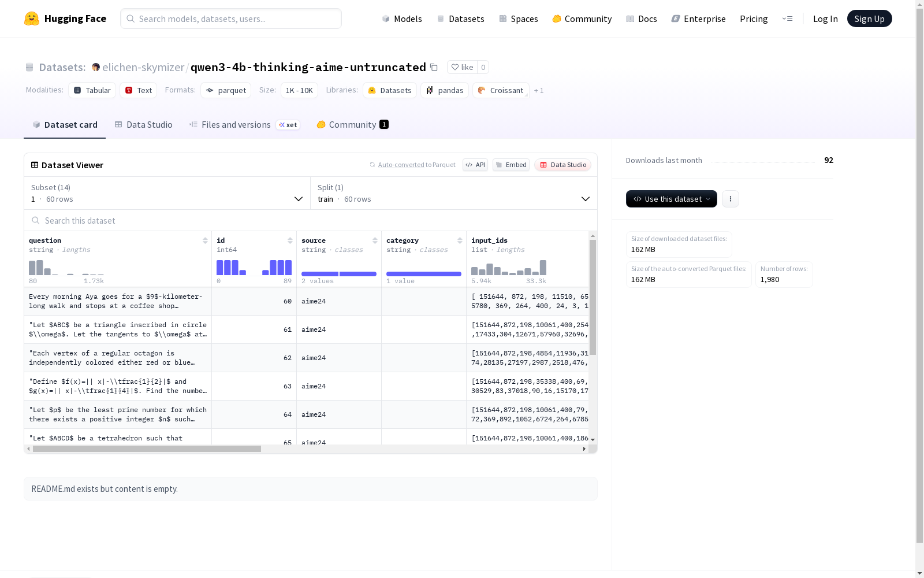Open the dataset Community tab
Screen dimensions: 924x578
click(352, 125)
